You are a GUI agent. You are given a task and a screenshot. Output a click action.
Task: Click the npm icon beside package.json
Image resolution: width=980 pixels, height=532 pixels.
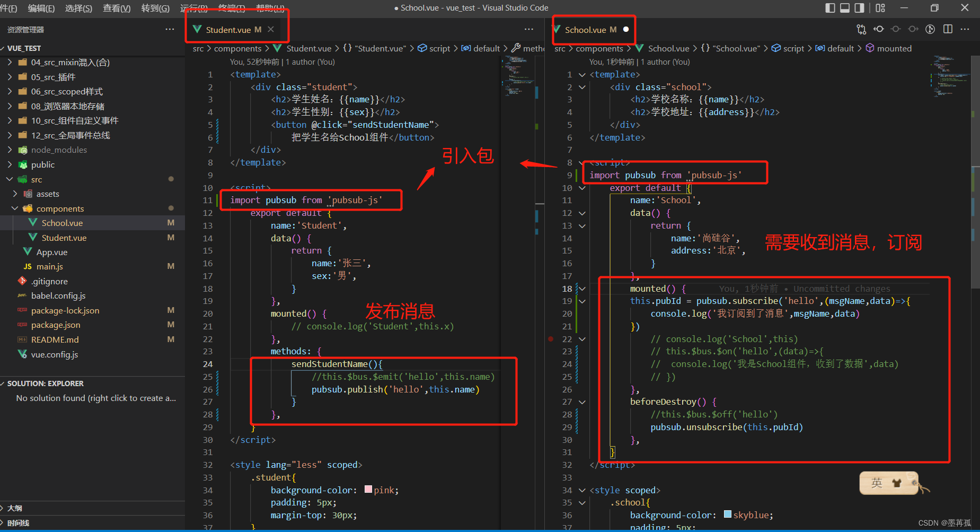pos(22,325)
